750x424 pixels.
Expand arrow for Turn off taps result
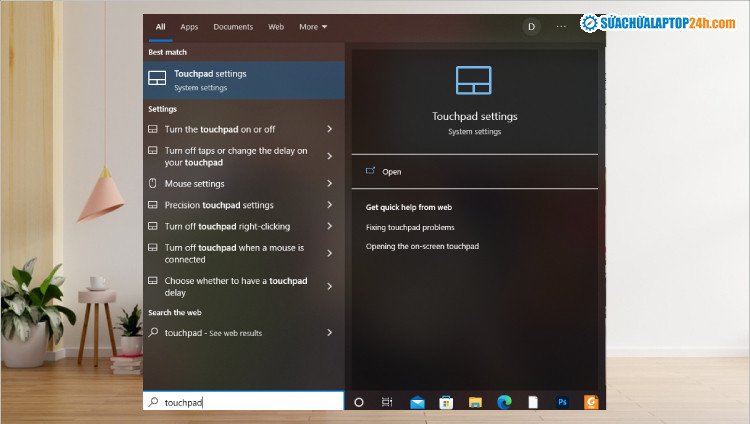(330, 156)
